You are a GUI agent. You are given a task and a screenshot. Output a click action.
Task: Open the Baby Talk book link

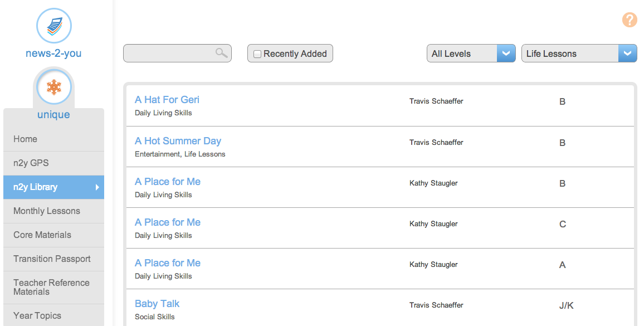click(x=157, y=304)
